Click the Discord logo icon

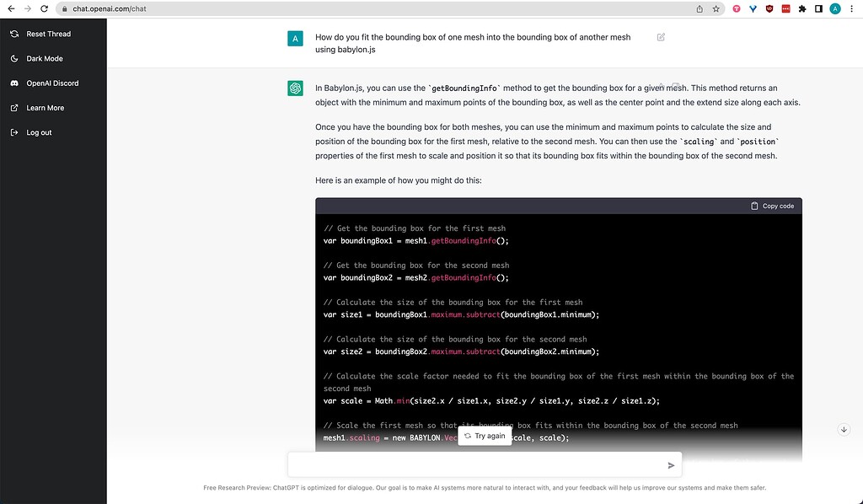14,83
